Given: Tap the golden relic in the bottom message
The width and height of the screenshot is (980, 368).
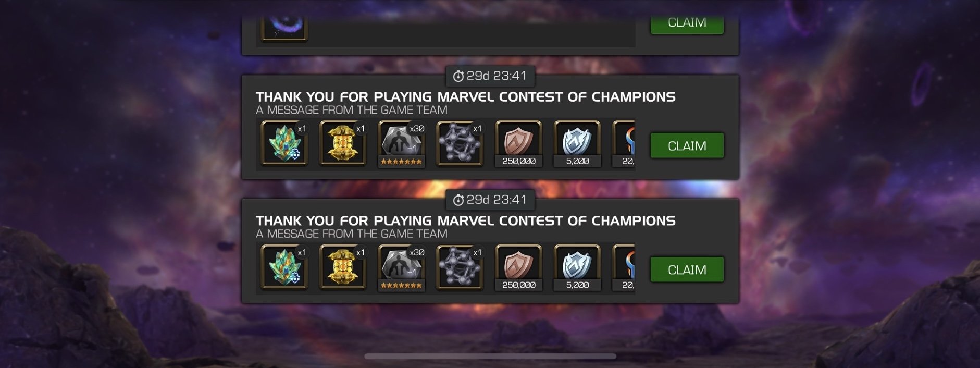Looking at the screenshot, I should (342, 267).
